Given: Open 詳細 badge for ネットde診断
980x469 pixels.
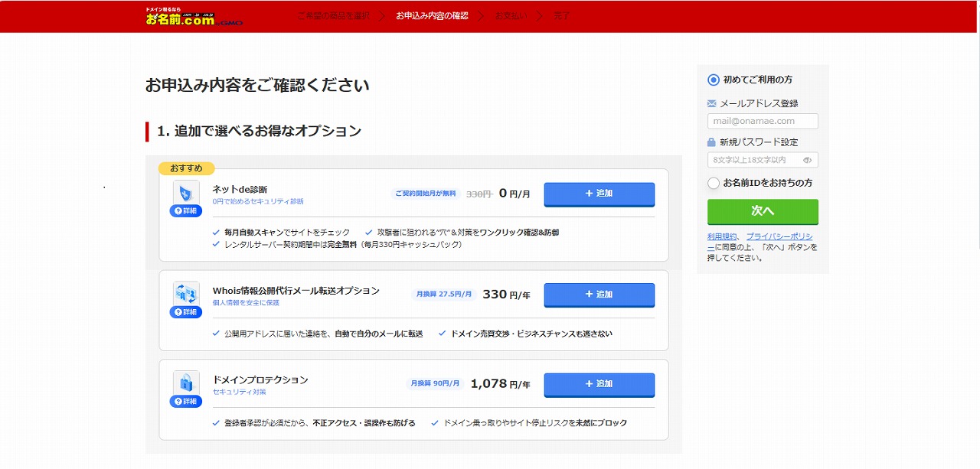Looking at the screenshot, I should tap(186, 211).
